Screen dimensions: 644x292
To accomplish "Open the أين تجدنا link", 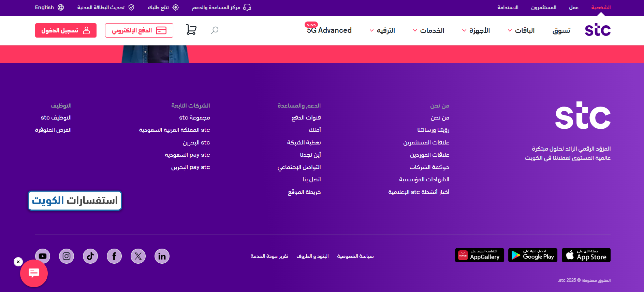I will 310,155.
